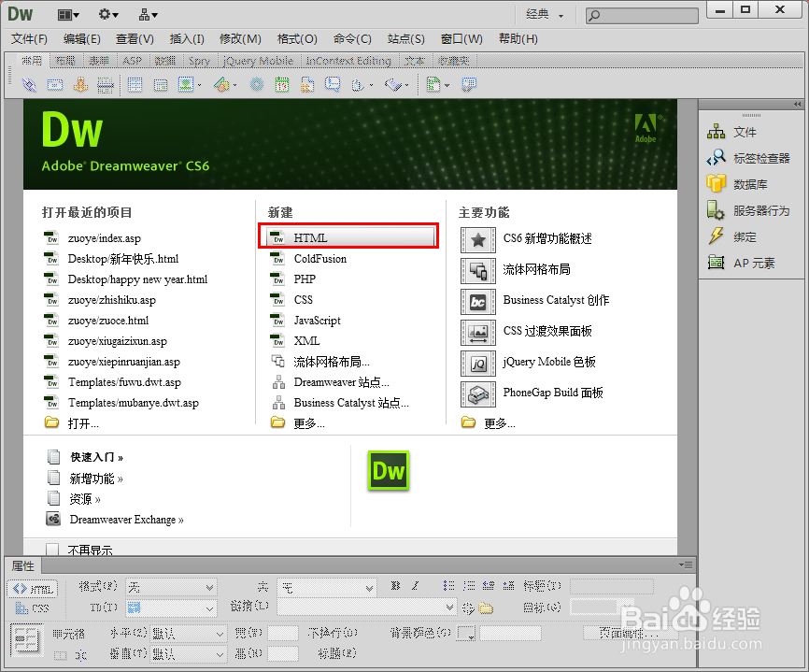Browse for link file folder icon

[x=486, y=608]
